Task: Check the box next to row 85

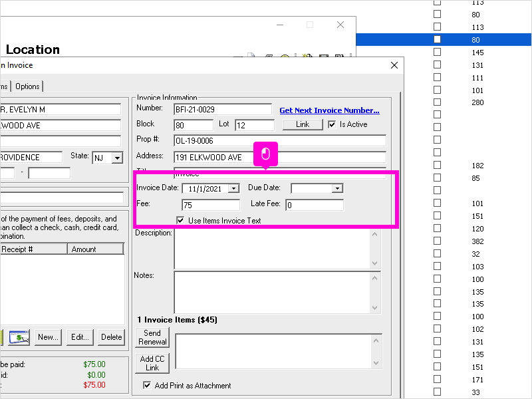Action: pyautogui.click(x=438, y=178)
